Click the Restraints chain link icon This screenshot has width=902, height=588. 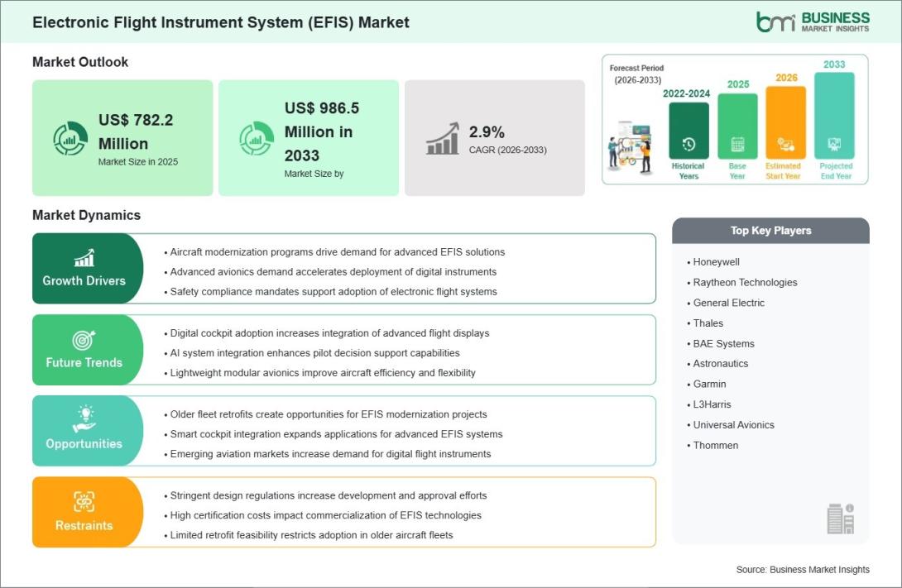pos(84,502)
